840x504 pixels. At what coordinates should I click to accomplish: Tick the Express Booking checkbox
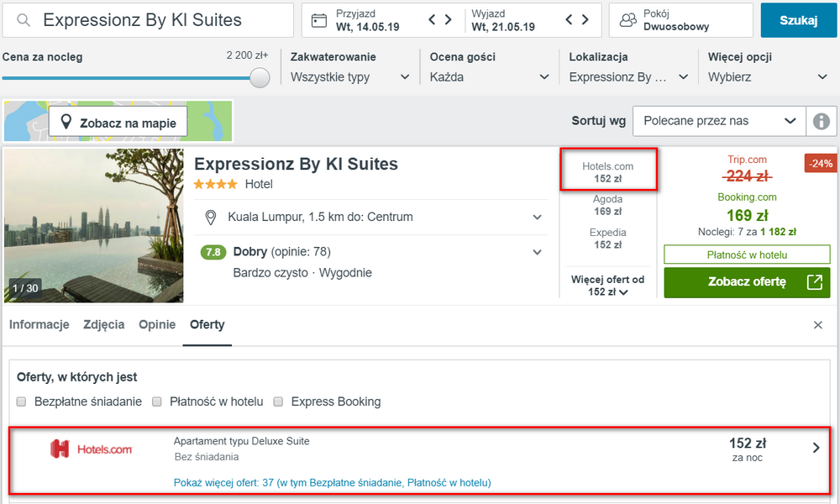[278, 402]
